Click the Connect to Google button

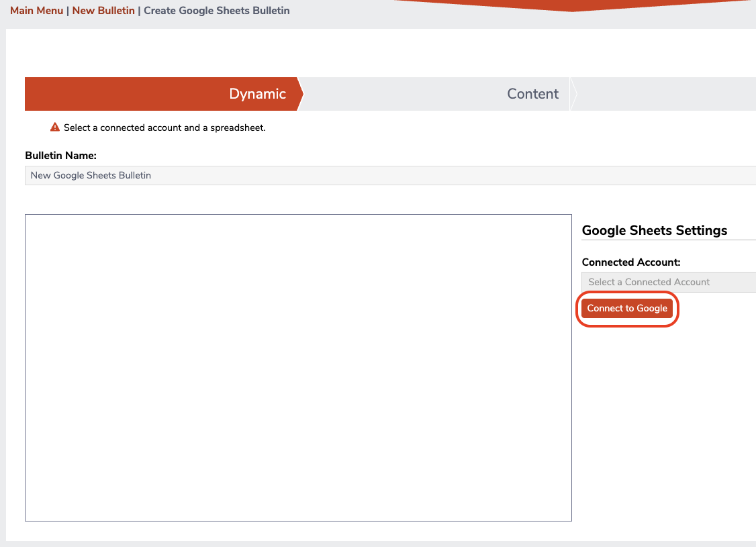point(627,309)
